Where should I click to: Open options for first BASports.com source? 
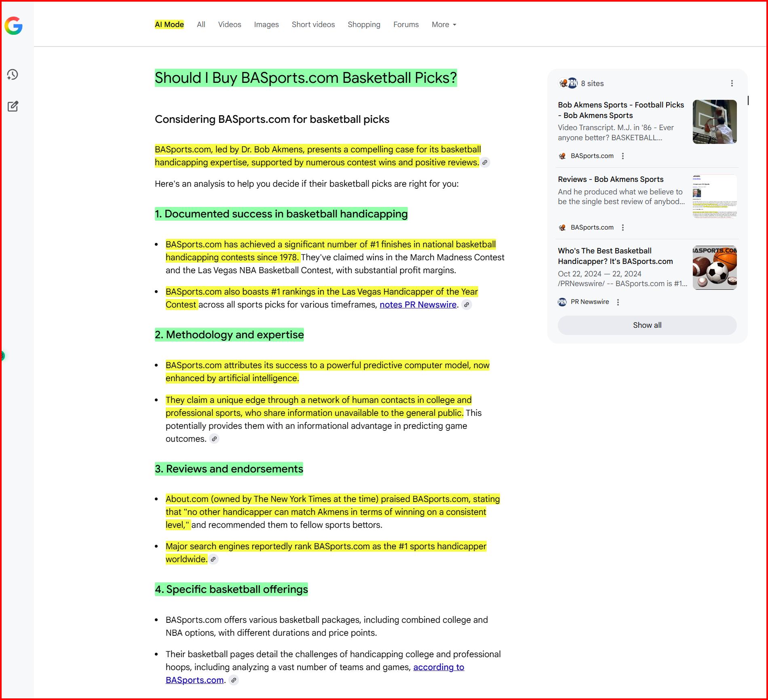623,156
